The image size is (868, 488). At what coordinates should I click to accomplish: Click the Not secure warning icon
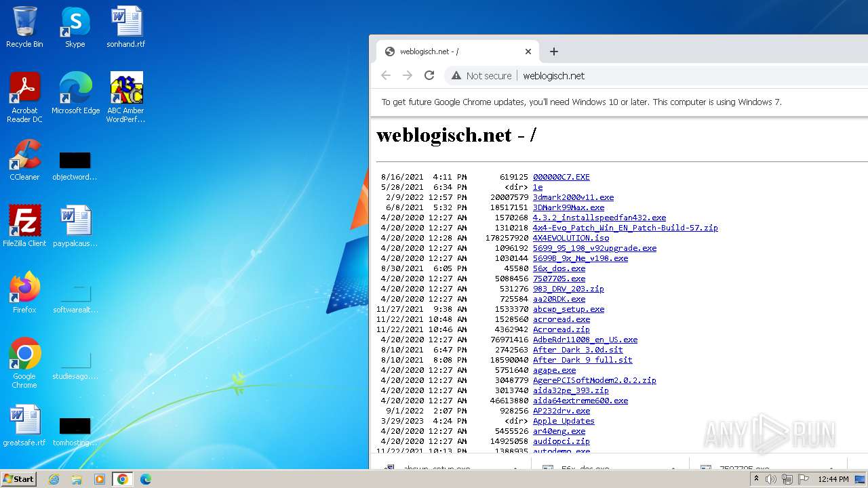[x=456, y=76]
